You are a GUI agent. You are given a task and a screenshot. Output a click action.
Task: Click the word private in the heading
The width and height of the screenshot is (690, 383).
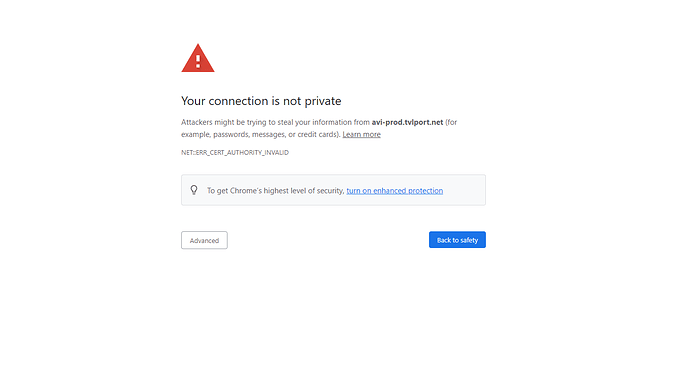pyautogui.click(x=323, y=102)
